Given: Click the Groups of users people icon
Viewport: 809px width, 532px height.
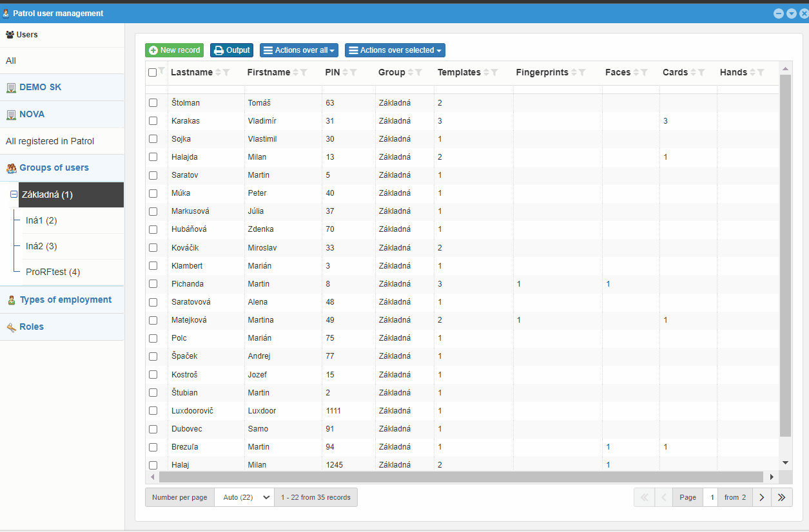Looking at the screenshot, I should [11, 168].
